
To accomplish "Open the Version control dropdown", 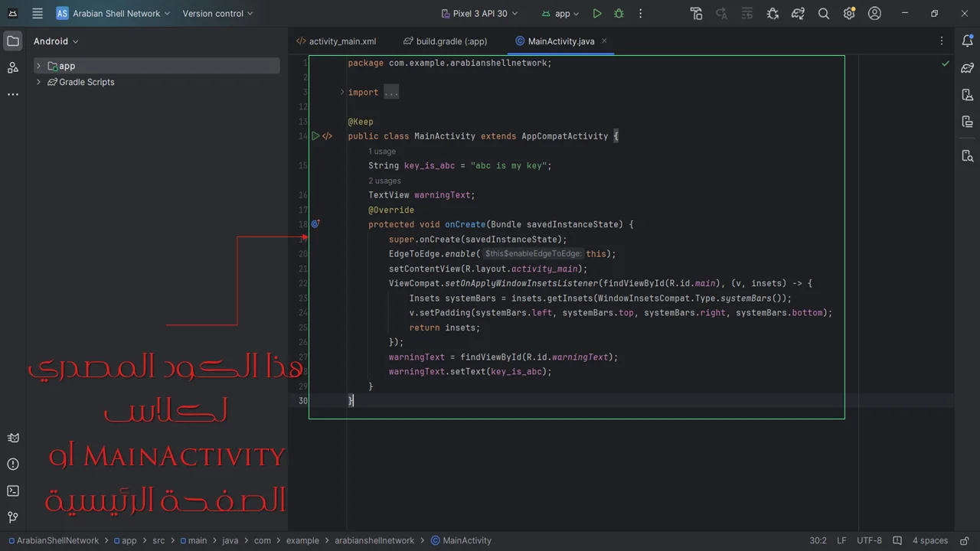I will (x=217, y=13).
